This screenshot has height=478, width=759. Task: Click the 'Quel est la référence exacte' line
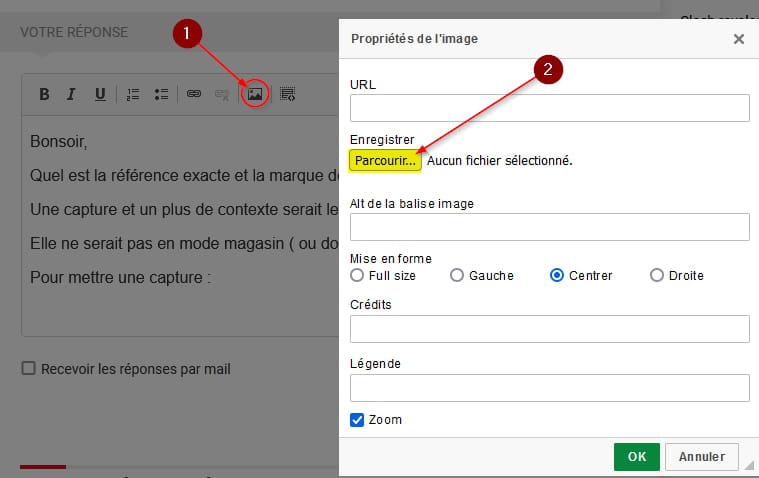click(x=184, y=175)
